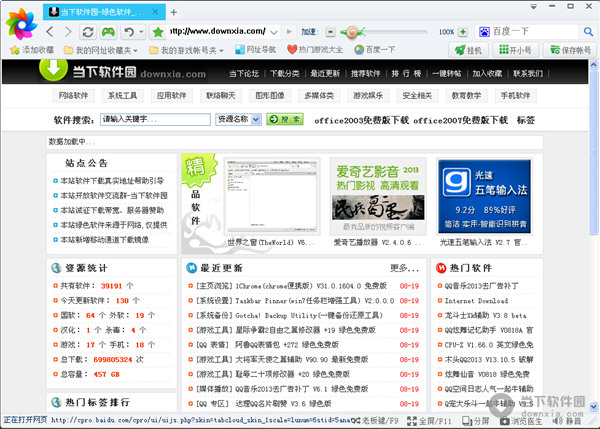Reload the page with refresh icon
This screenshot has height=429, width=600.
click(x=88, y=32)
